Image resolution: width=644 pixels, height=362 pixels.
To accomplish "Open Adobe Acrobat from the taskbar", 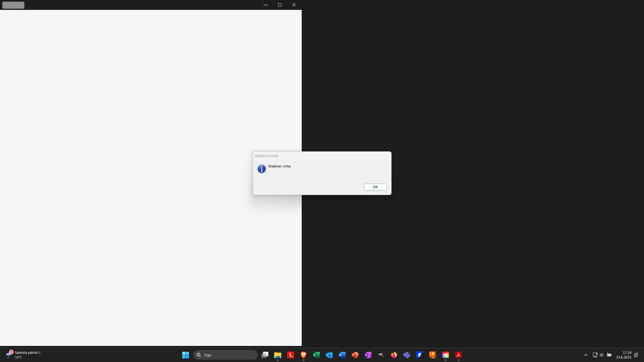I will point(458,355).
